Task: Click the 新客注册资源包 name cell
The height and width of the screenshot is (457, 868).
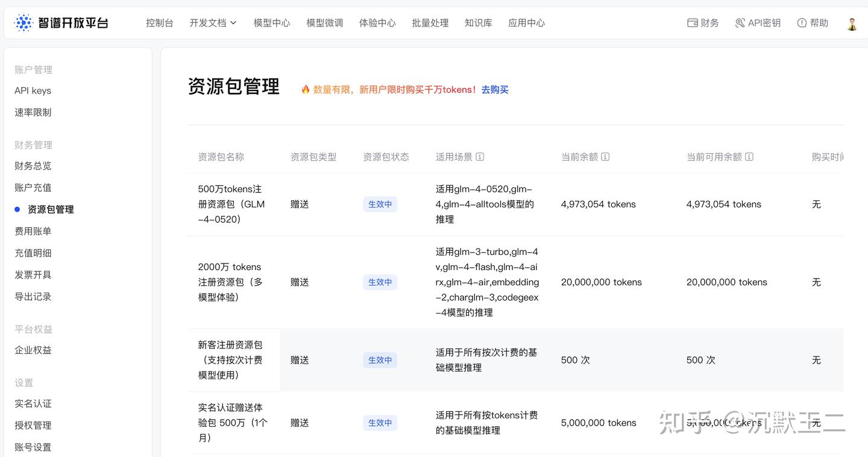Action: [230, 360]
